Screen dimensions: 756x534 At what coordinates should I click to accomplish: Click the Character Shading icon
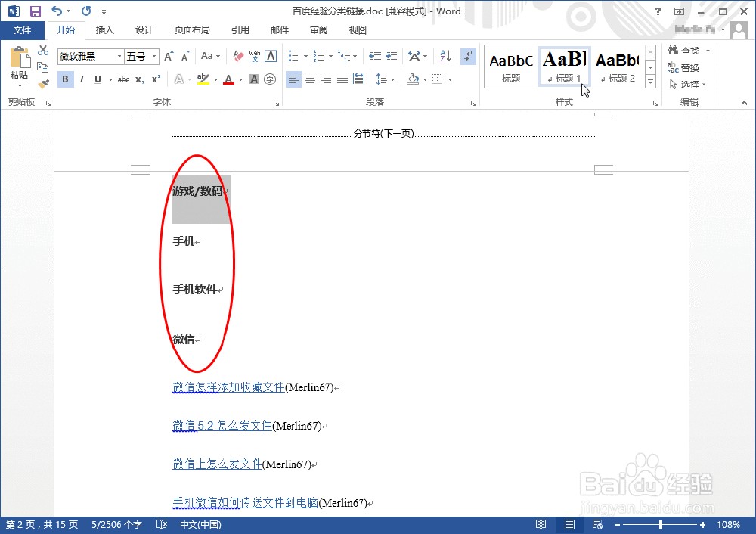[x=253, y=79]
